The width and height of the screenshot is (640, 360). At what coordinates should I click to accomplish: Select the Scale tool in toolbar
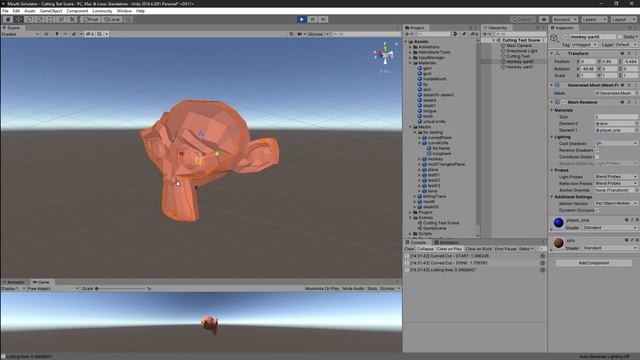(x=40, y=19)
